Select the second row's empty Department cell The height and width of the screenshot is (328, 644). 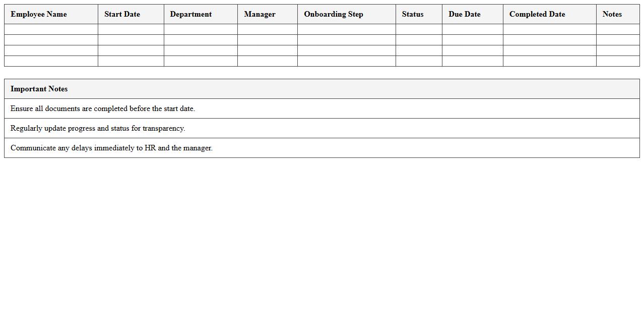[x=201, y=40]
